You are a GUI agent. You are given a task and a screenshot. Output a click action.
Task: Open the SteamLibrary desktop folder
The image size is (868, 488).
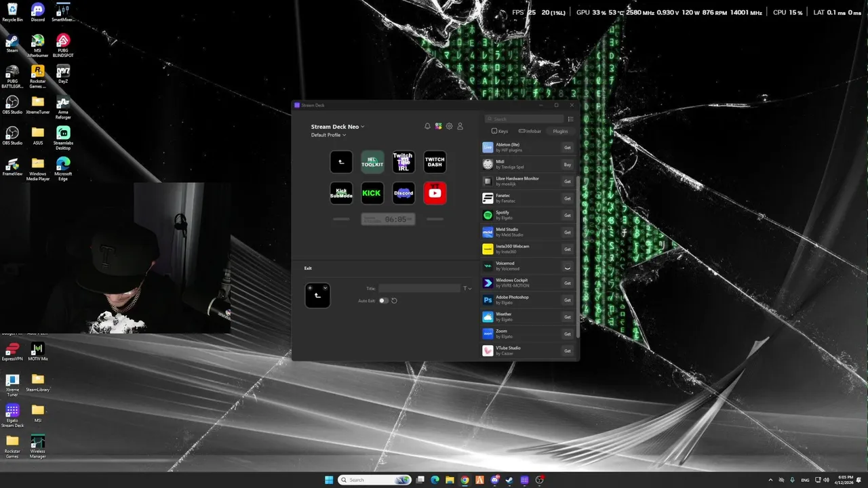point(38,382)
